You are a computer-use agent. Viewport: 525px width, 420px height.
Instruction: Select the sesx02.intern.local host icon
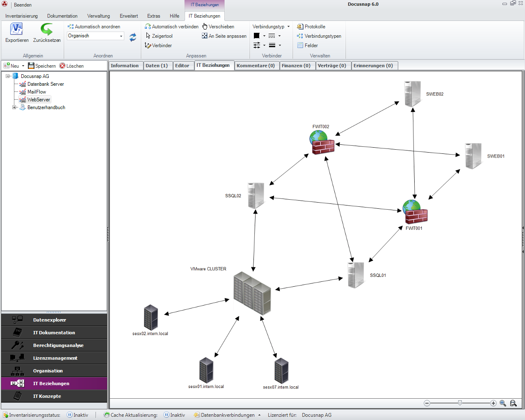[151, 317]
